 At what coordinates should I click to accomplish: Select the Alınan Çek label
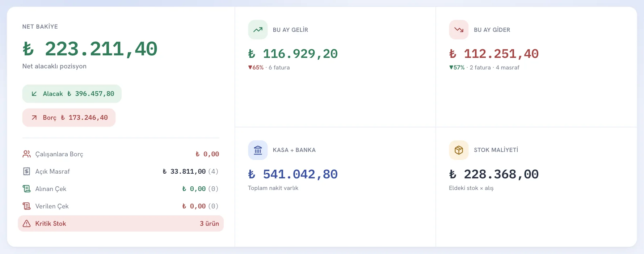point(51,189)
